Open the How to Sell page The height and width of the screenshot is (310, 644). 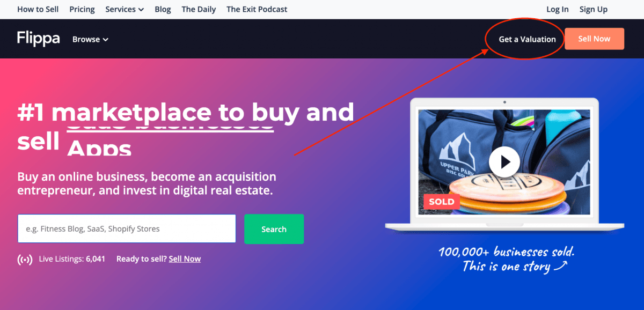coord(38,9)
